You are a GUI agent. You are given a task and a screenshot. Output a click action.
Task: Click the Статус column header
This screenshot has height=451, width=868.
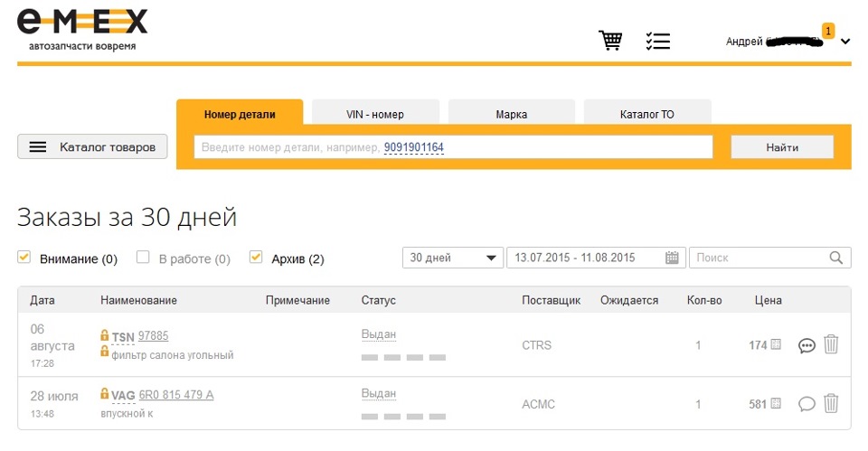[x=379, y=300]
